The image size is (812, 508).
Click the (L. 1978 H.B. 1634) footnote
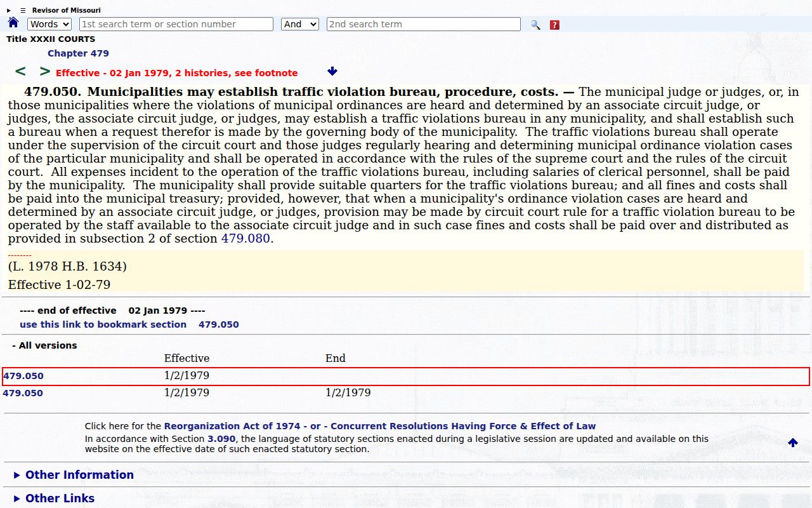click(67, 267)
